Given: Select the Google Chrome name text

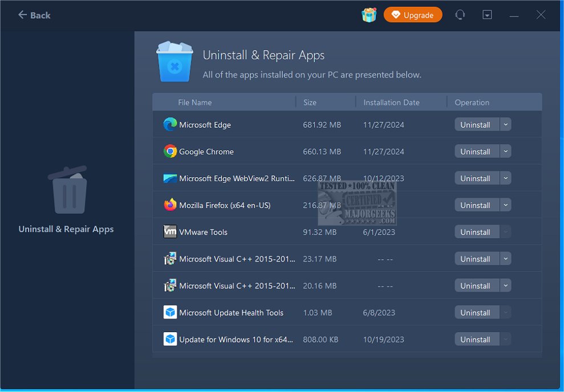Looking at the screenshot, I should pyautogui.click(x=206, y=152).
